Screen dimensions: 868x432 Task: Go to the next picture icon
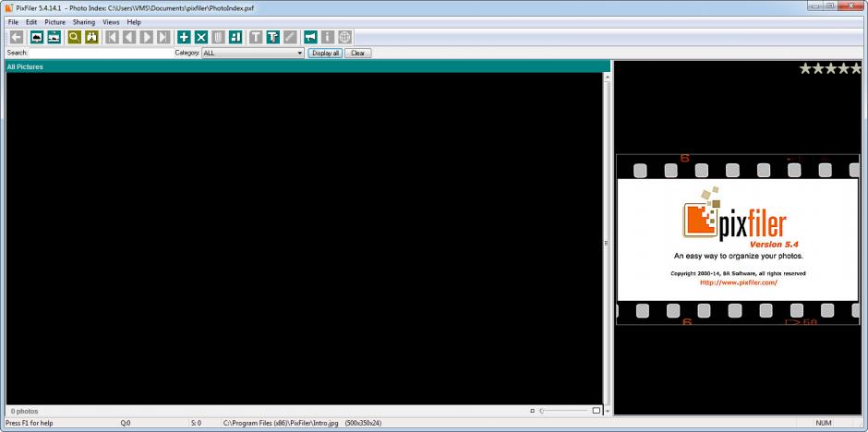click(x=146, y=37)
